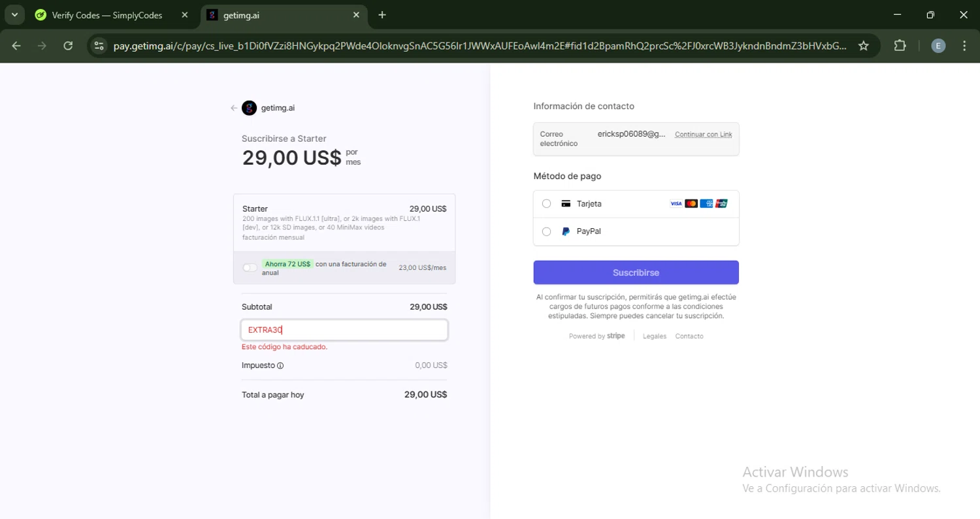Click the browser address bar URL
Image resolution: width=980 pixels, height=519 pixels.
click(x=480, y=46)
